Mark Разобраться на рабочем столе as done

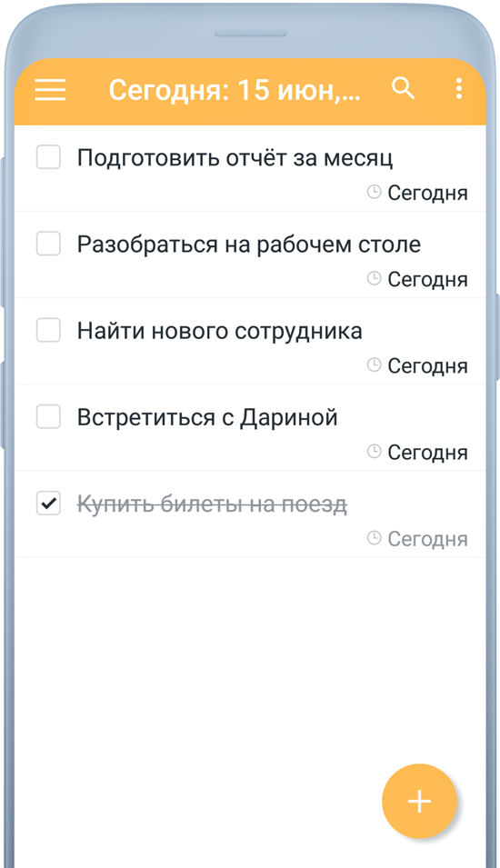coord(48,244)
